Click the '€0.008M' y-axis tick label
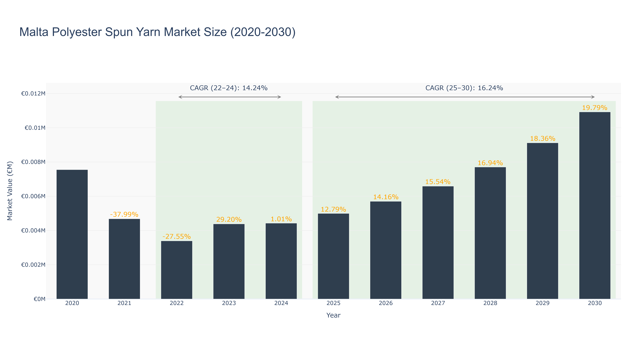 coord(33,162)
